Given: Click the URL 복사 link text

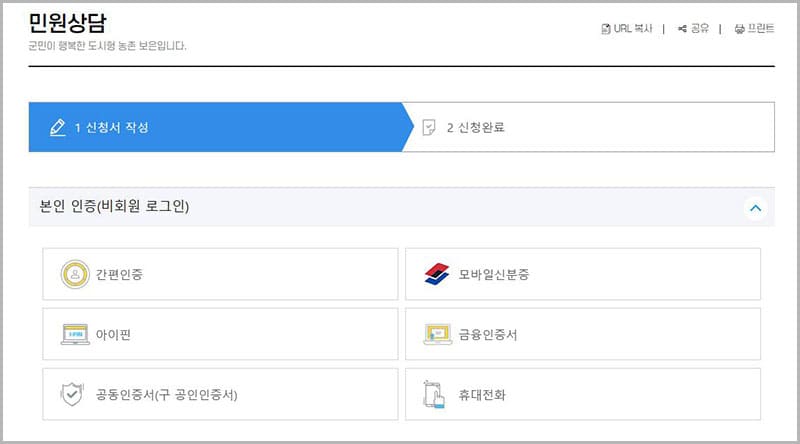Looking at the screenshot, I should [x=633, y=29].
